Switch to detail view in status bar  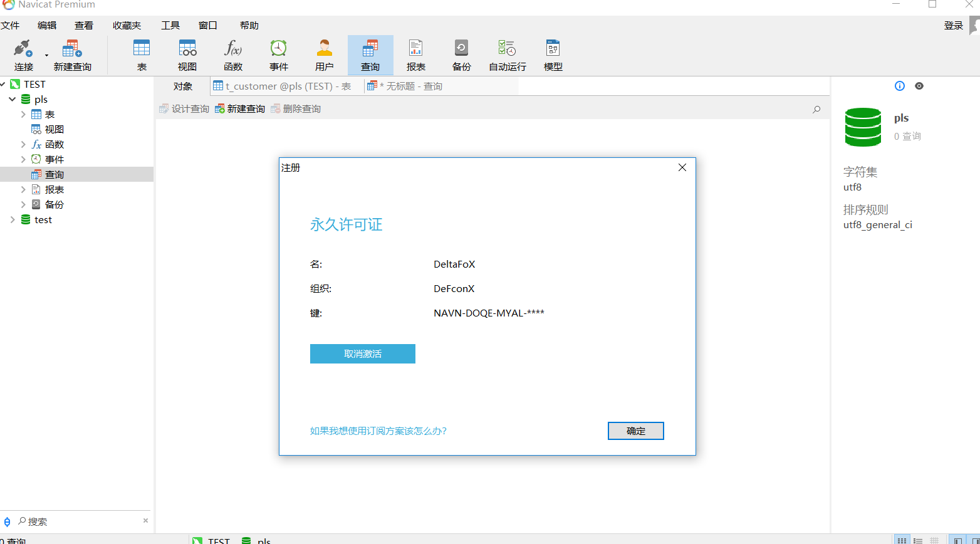[x=934, y=540]
